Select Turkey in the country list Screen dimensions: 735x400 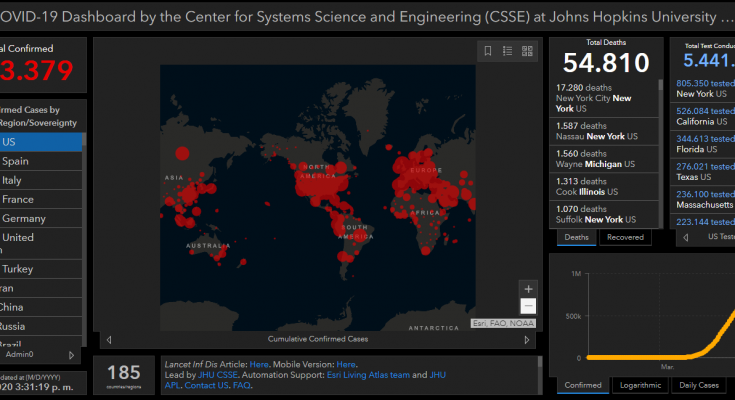(41, 269)
